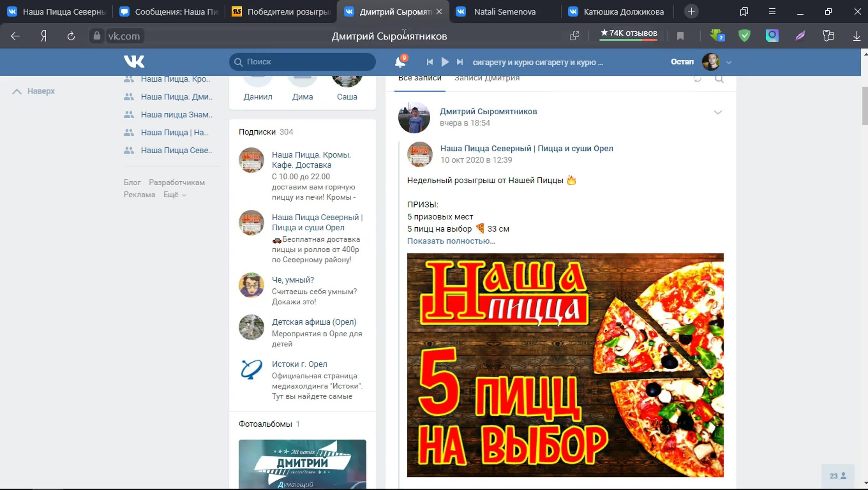Reload the page
Viewport: 868px width, 490px height.
71,36
